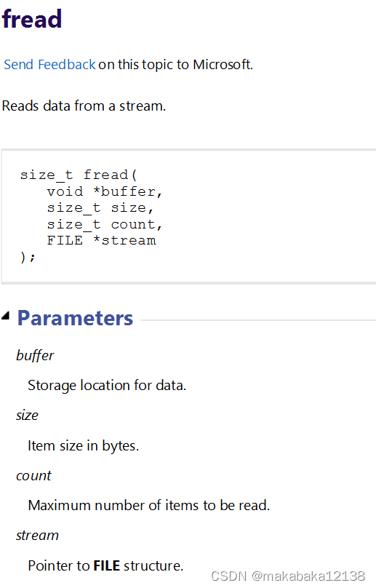Click the closing parenthesis line in code
376x588 pixels.
[x=28, y=258]
